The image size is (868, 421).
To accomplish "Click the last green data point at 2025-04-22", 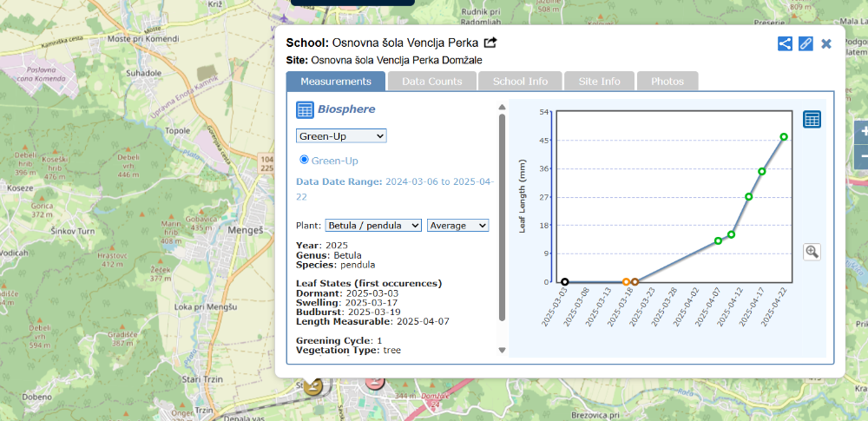I will 784,137.
